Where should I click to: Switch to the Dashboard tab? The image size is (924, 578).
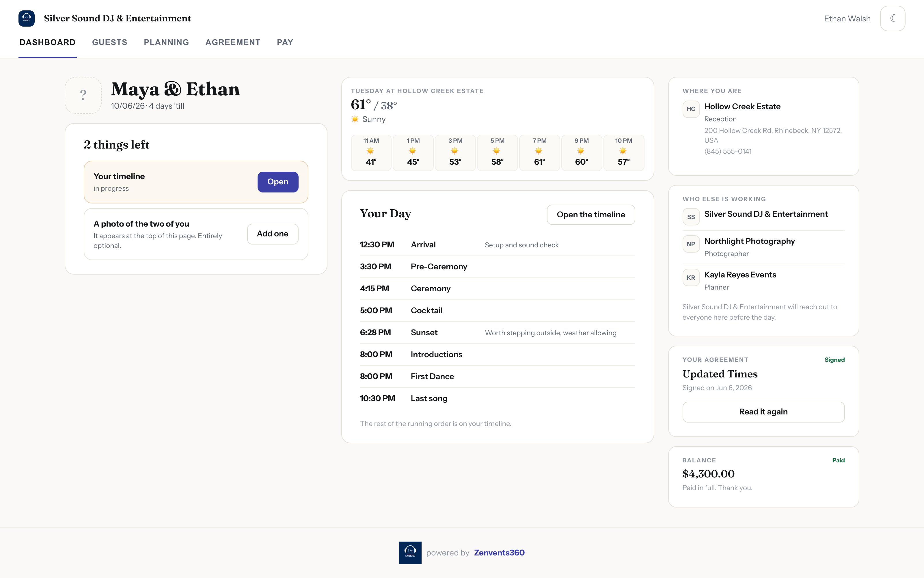[47, 42]
